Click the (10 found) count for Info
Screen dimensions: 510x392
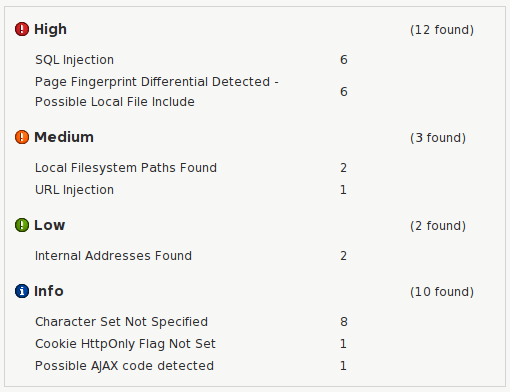point(442,292)
